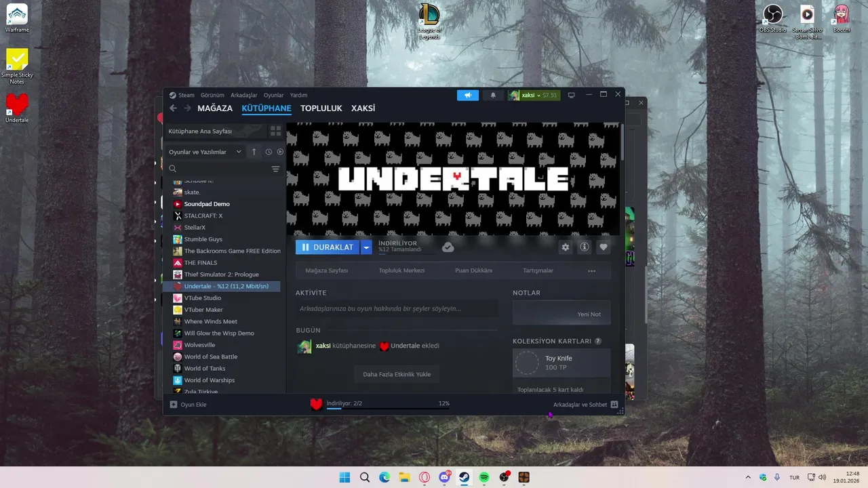Image resolution: width=868 pixels, height=488 pixels.
Task: Expand more links via three-dots button
Action: click(x=591, y=270)
